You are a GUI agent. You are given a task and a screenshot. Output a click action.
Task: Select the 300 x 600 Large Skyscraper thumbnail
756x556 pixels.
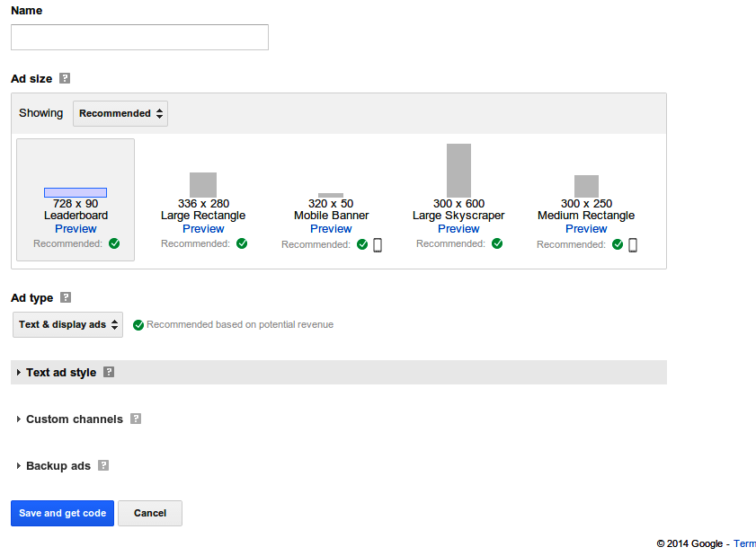click(458, 171)
